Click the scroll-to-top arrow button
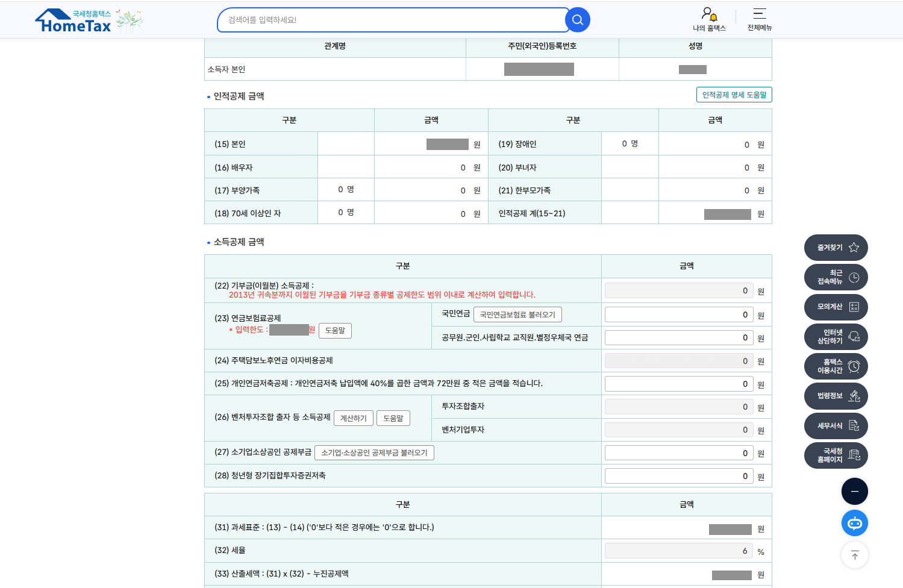This screenshot has height=588, width=903. 854,555
